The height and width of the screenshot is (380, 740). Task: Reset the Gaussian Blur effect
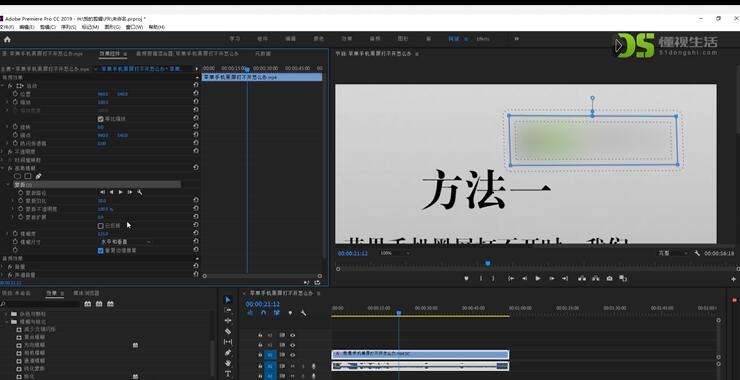point(196,168)
